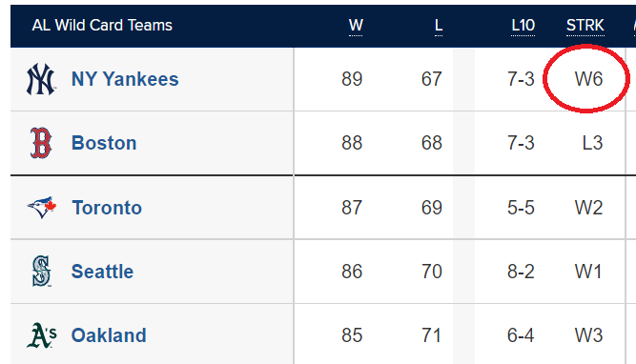Click the AL Wild Card Teams header
This screenshot has width=636, height=364.
[102, 26]
